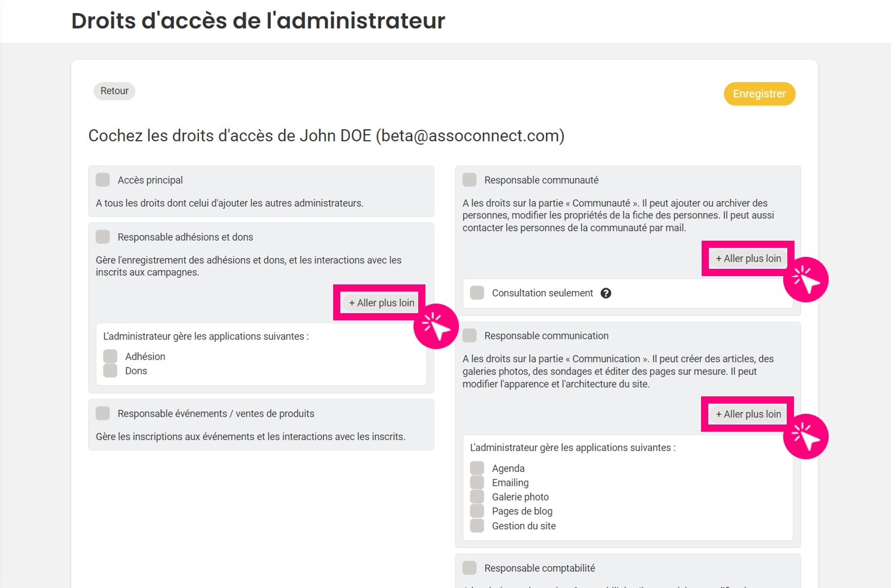Toggle Responsable comptabilité checkbox
The height and width of the screenshot is (588, 891).
click(x=470, y=568)
